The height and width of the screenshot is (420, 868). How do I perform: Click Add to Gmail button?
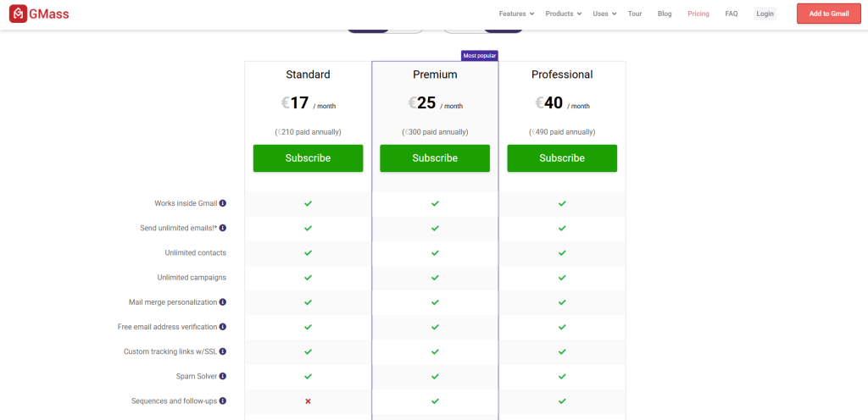coord(829,14)
